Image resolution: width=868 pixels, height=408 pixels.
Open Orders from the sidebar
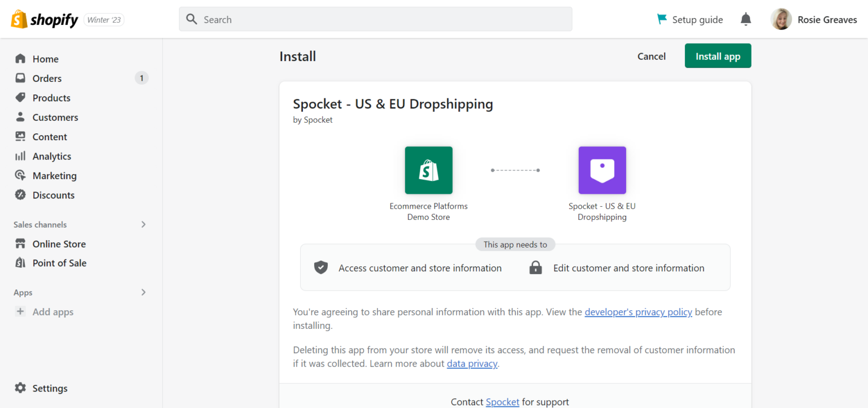[47, 79]
